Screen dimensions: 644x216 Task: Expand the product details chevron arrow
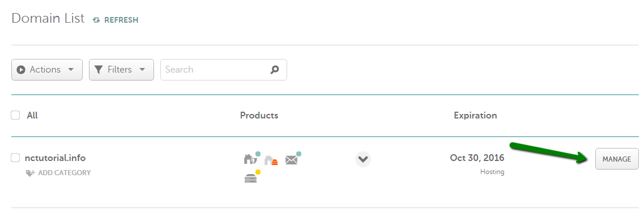click(363, 159)
